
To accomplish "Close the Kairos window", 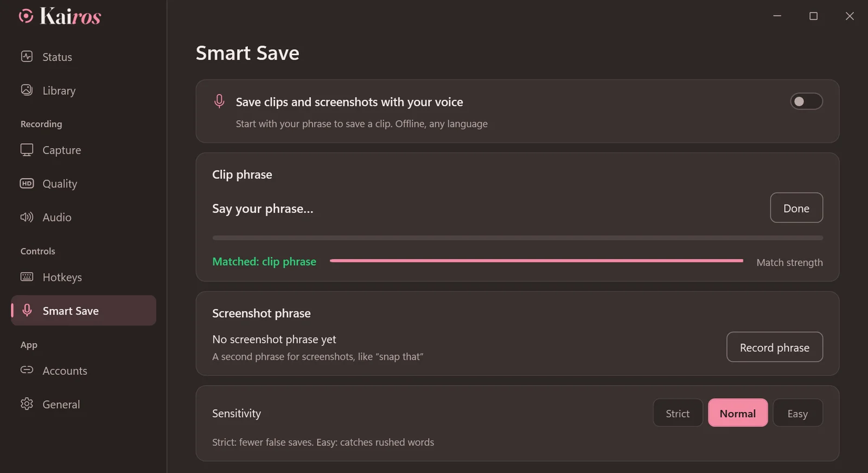I will point(850,16).
